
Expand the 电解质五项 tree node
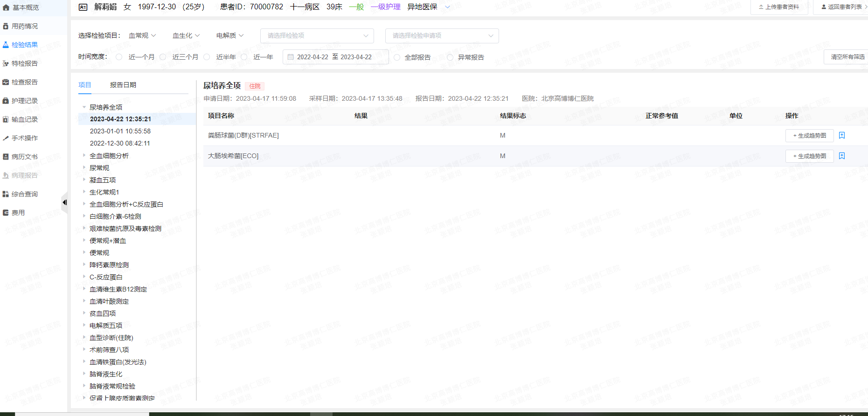tap(84, 325)
